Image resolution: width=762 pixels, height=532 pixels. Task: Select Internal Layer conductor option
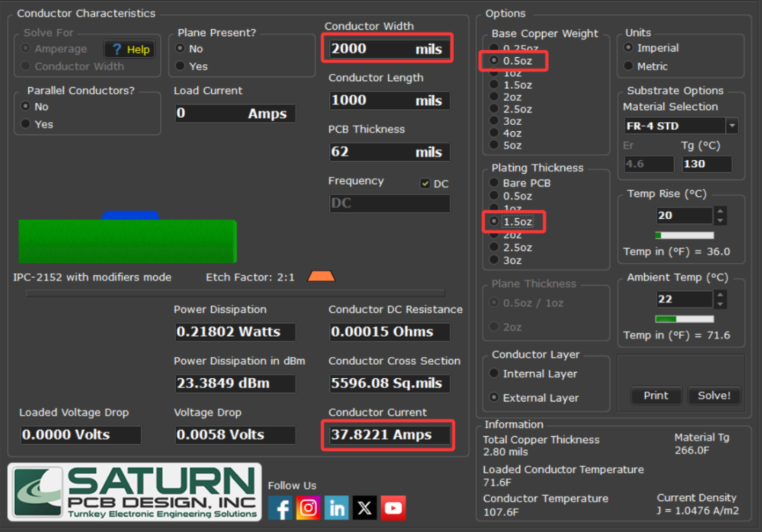click(x=494, y=374)
